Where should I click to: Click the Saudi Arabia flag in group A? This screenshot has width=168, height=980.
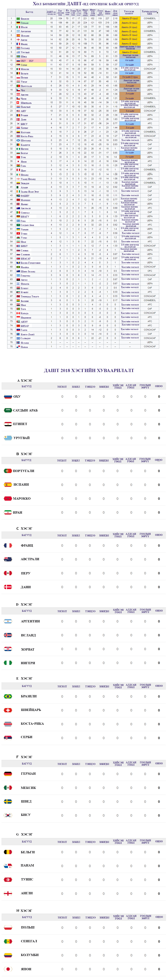(8, 410)
